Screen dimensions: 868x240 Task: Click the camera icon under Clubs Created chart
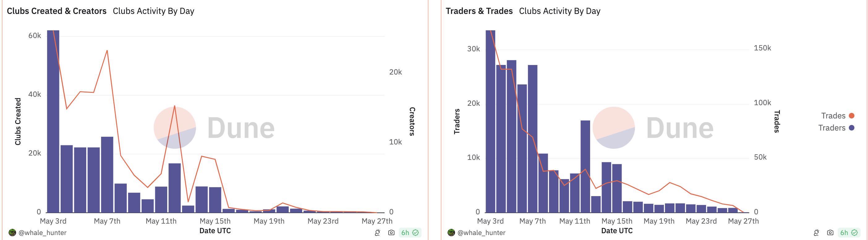click(x=391, y=233)
